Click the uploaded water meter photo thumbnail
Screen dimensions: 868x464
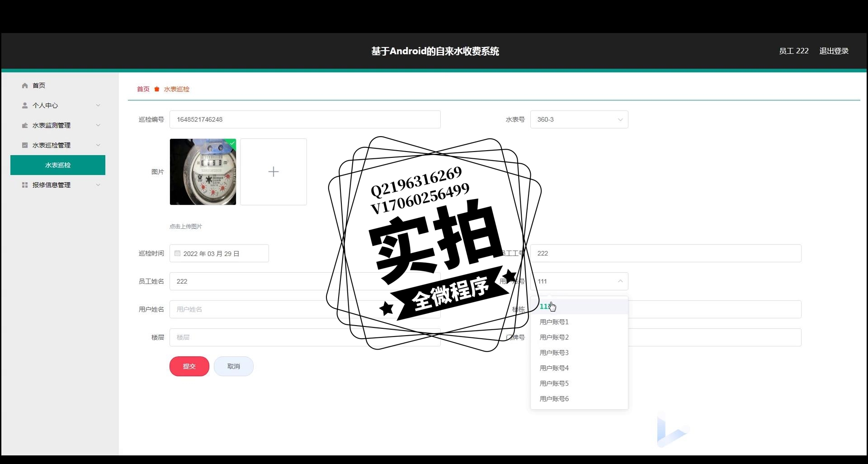pyautogui.click(x=203, y=172)
